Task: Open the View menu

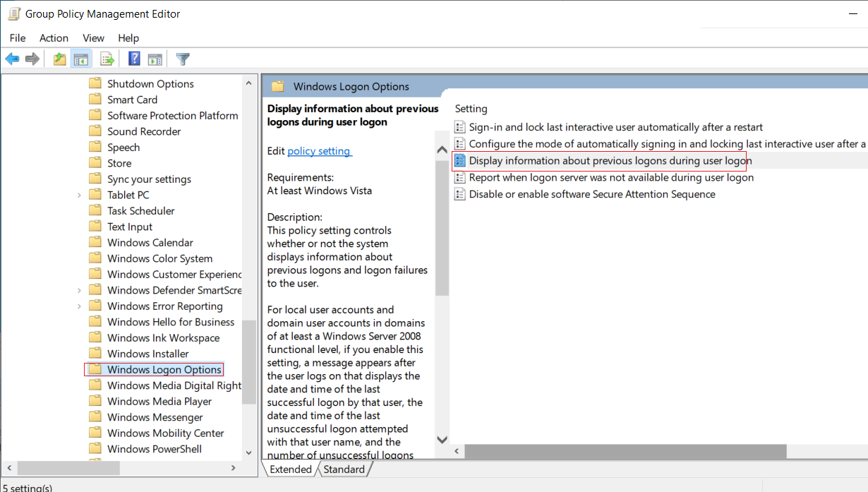Action: click(93, 38)
